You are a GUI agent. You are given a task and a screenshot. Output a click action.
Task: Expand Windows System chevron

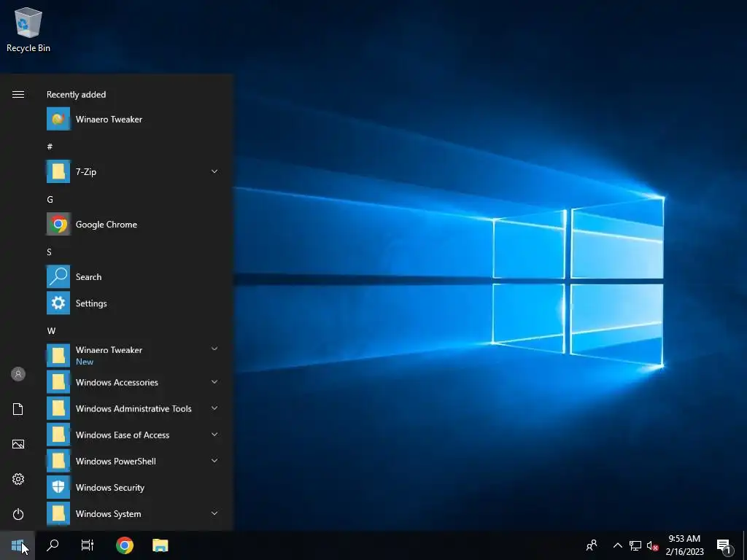[x=214, y=513]
